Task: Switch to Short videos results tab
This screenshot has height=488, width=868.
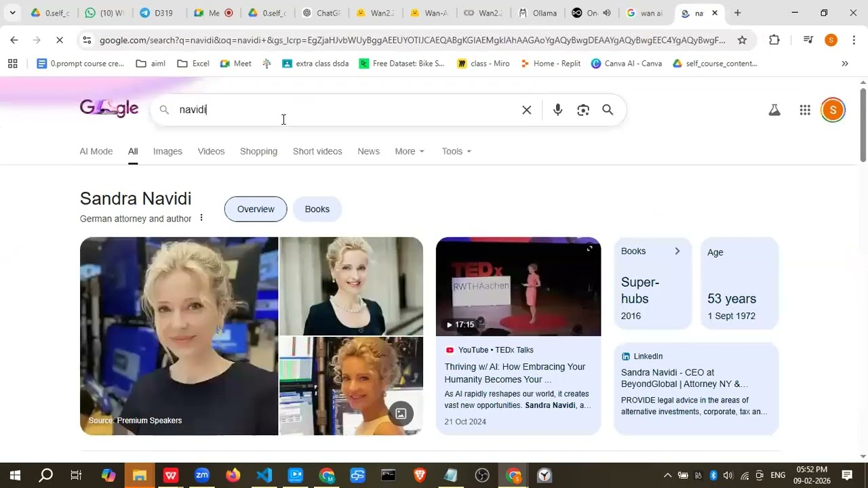Action: pyautogui.click(x=317, y=151)
